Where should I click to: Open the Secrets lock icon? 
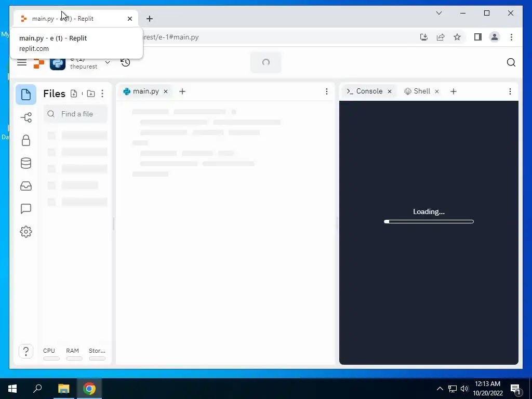click(x=26, y=140)
